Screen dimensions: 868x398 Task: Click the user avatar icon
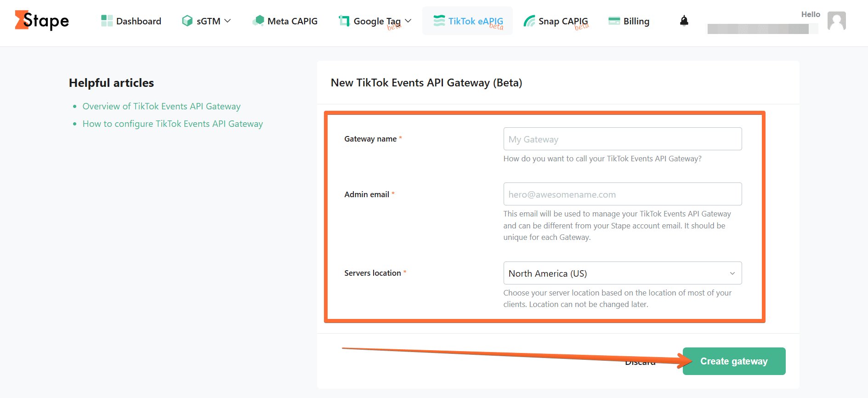coord(837,21)
